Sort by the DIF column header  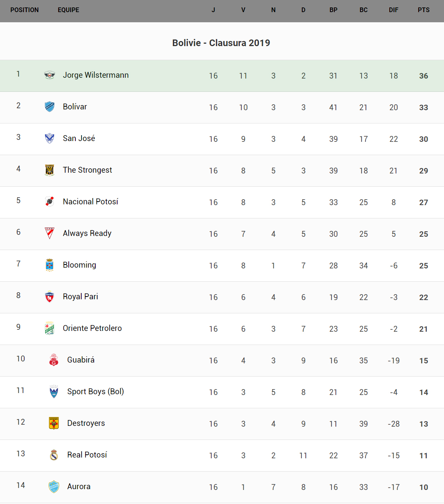(x=393, y=10)
